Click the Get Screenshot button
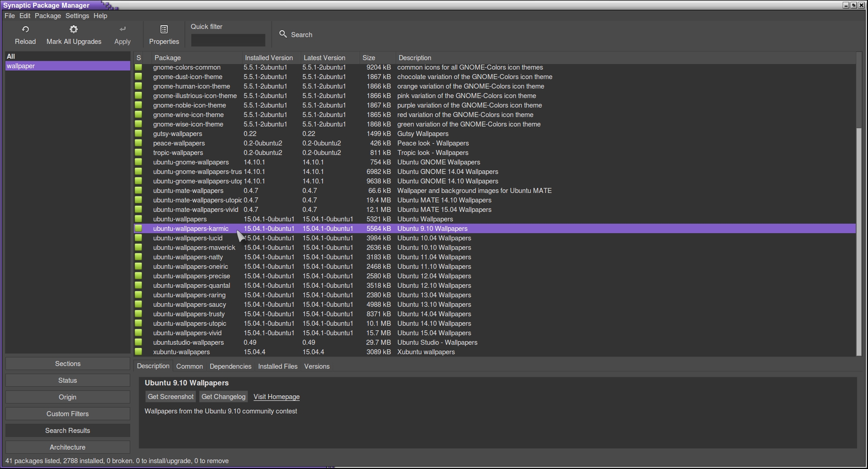The height and width of the screenshot is (469, 868). (x=170, y=397)
